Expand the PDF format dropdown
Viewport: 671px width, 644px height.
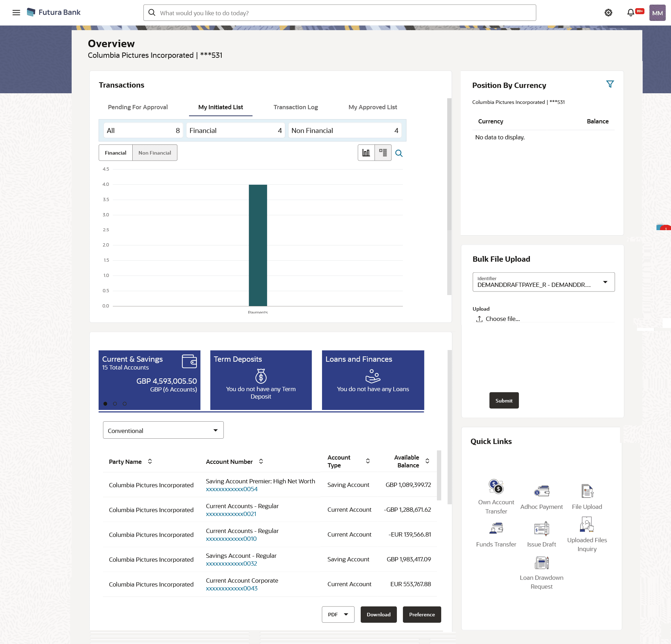point(338,615)
